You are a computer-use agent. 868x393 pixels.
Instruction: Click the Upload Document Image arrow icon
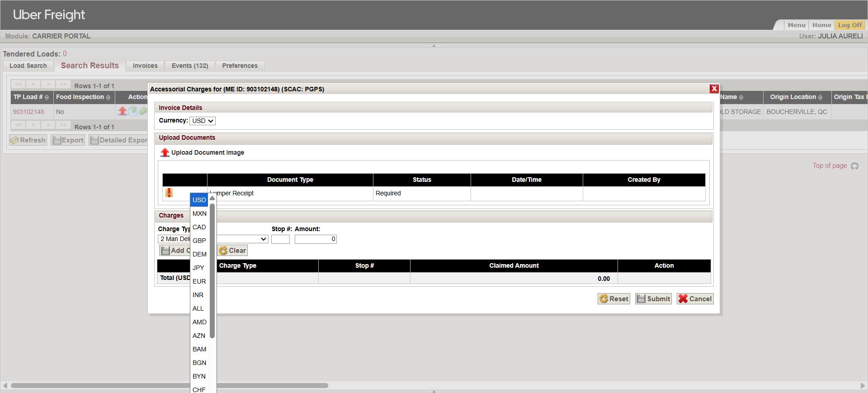165,152
